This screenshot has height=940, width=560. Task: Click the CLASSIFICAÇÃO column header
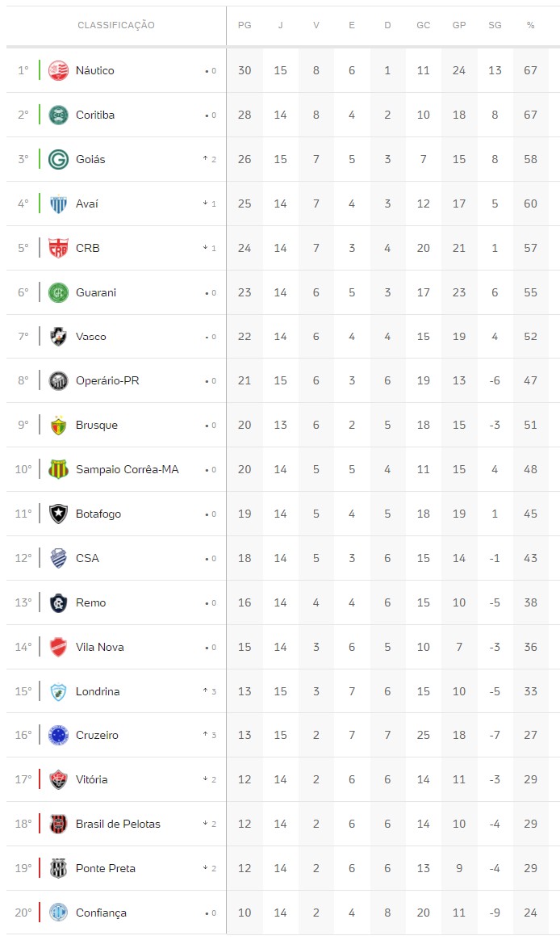(116, 25)
